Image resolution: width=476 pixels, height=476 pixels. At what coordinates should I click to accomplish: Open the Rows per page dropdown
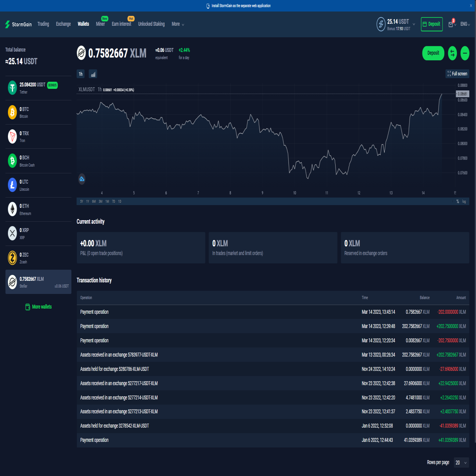click(x=461, y=463)
